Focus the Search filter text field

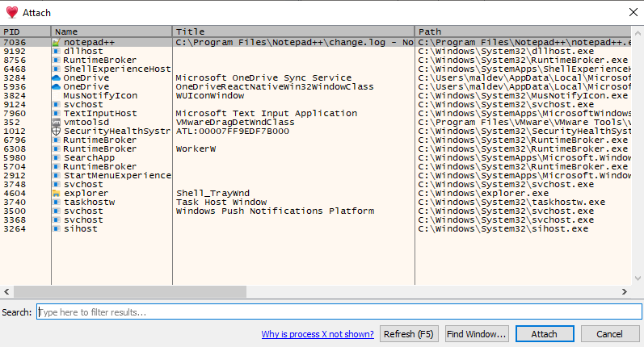[339, 311]
